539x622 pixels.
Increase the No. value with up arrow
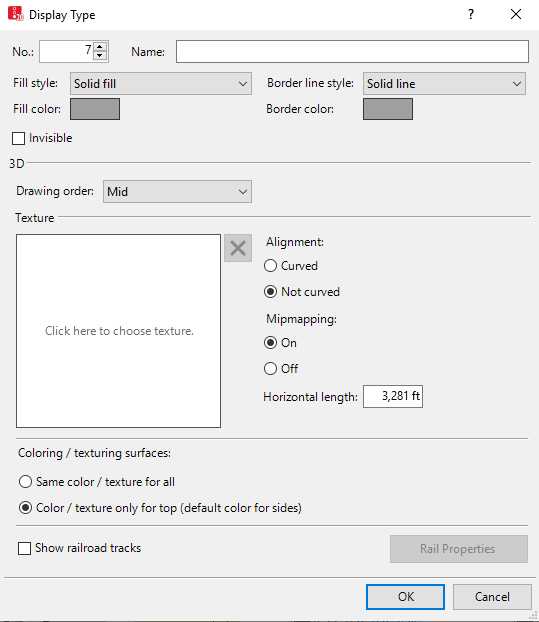click(x=100, y=46)
